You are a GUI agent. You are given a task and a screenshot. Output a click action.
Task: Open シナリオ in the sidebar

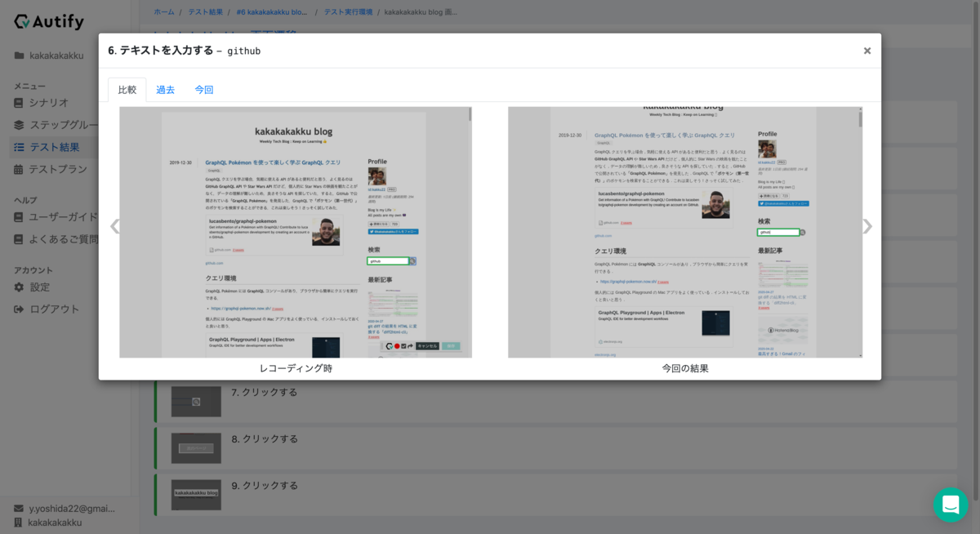[49, 103]
